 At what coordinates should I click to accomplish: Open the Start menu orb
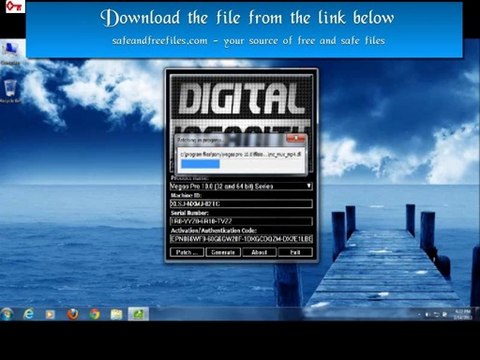(7, 314)
